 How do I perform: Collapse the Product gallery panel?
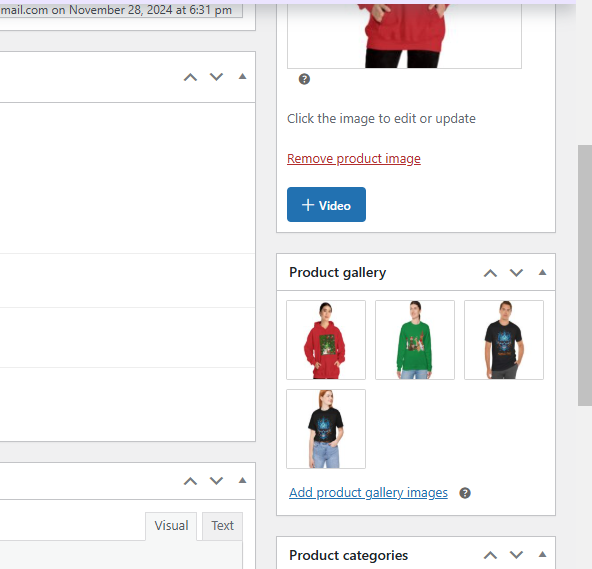(542, 272)
